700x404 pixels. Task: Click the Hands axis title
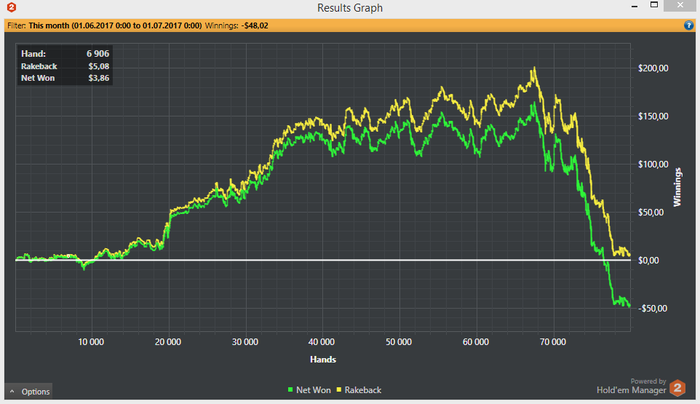click(x=323, y=359)
